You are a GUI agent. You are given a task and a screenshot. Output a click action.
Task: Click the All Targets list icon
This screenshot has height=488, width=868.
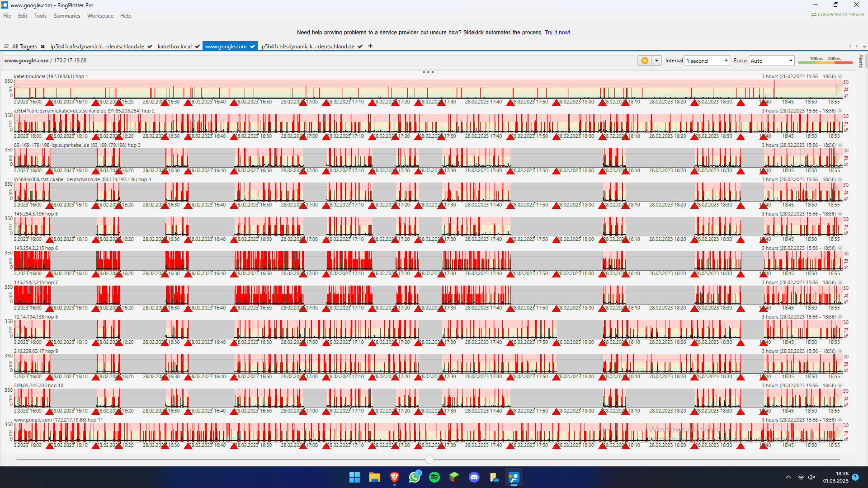tap(6, 47)
